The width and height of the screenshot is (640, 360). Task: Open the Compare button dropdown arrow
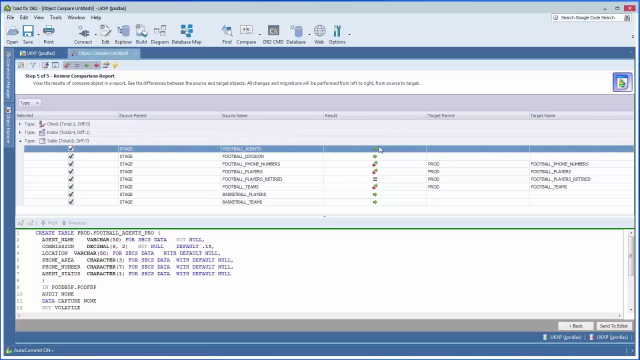click(260, 34)
